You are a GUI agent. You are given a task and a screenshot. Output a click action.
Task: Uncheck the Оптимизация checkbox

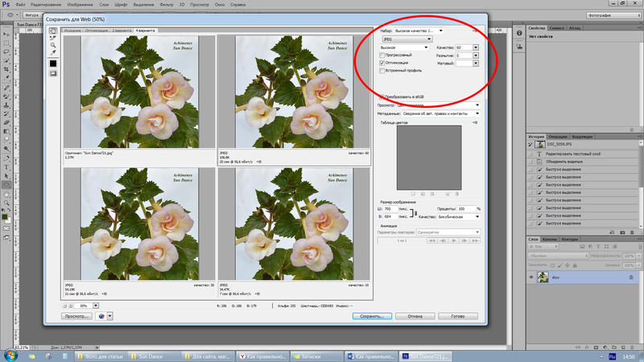click(x=382, y=62)
